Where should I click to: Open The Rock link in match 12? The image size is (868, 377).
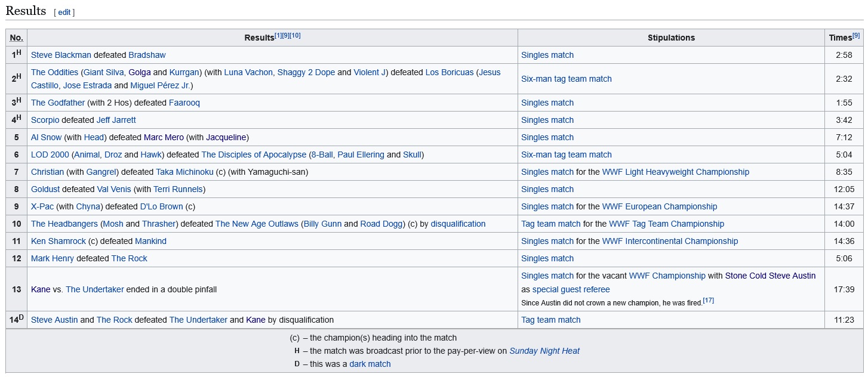(129, 258)
